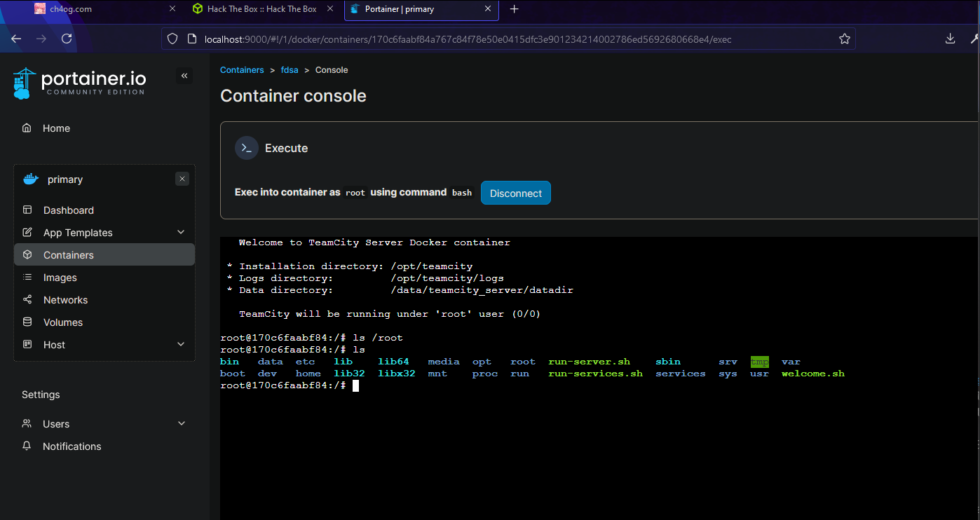Click the Users people icon
This screenshot has height=520, width=980.
click(27, 424)
